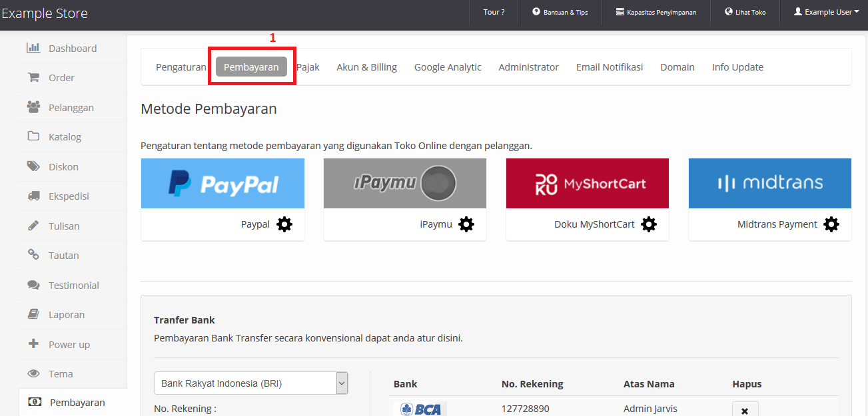Click the Power up plus icon
The image size is (868, 416).
tap(33, 344)
